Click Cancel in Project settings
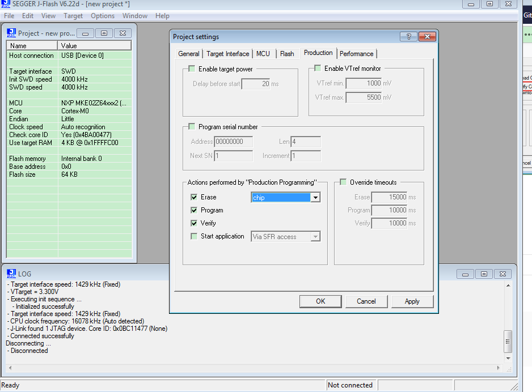 (x=366, y=301)
